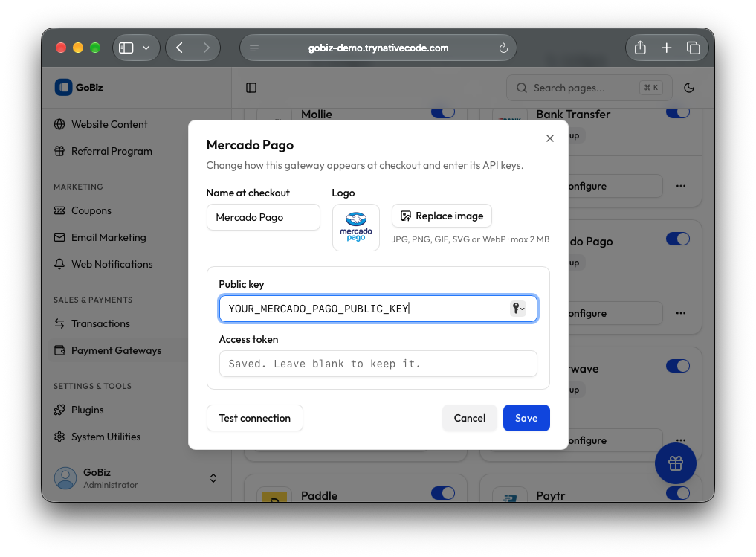Save the Mercado Pago settings
756x557 pixels.
(x=526, y=418)
